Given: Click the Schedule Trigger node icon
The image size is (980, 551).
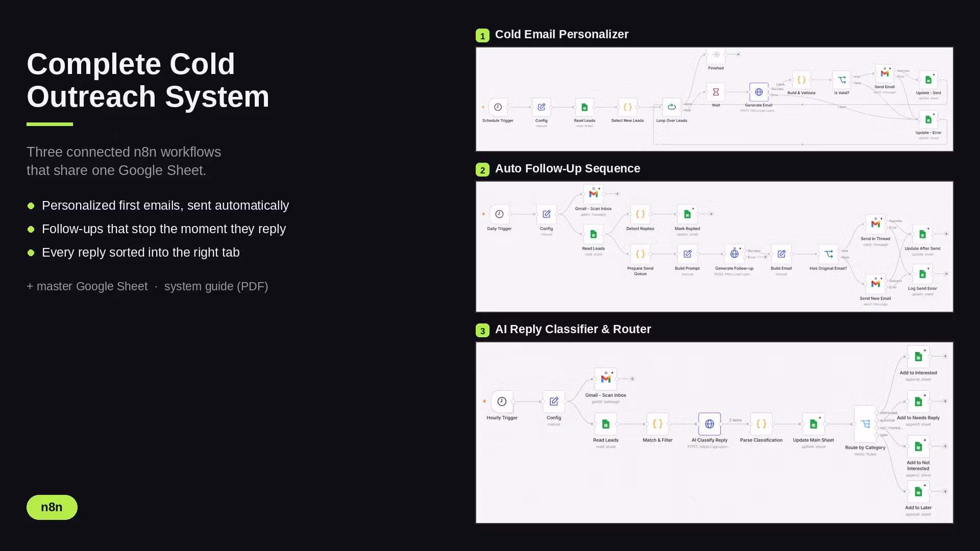Looking at the screenshot, I should pyautogui.click(x=498, y=107).
